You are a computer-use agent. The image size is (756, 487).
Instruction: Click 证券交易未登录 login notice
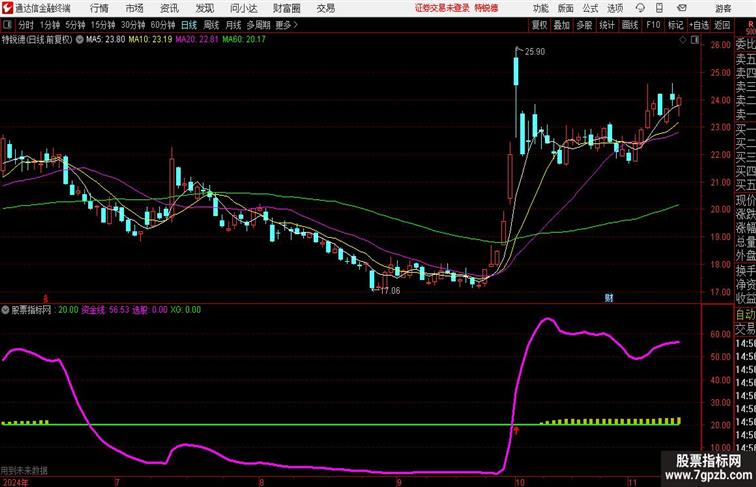coord(442,8)
